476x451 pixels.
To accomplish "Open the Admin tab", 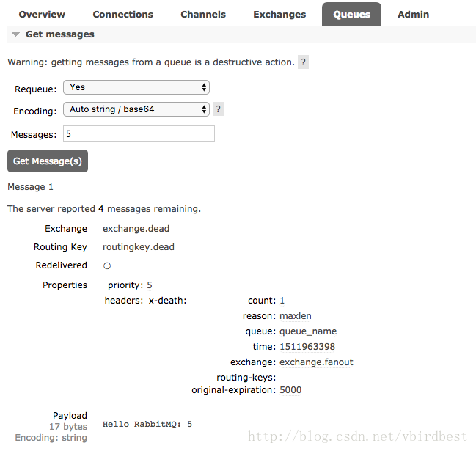I will (x=414, y=14).
